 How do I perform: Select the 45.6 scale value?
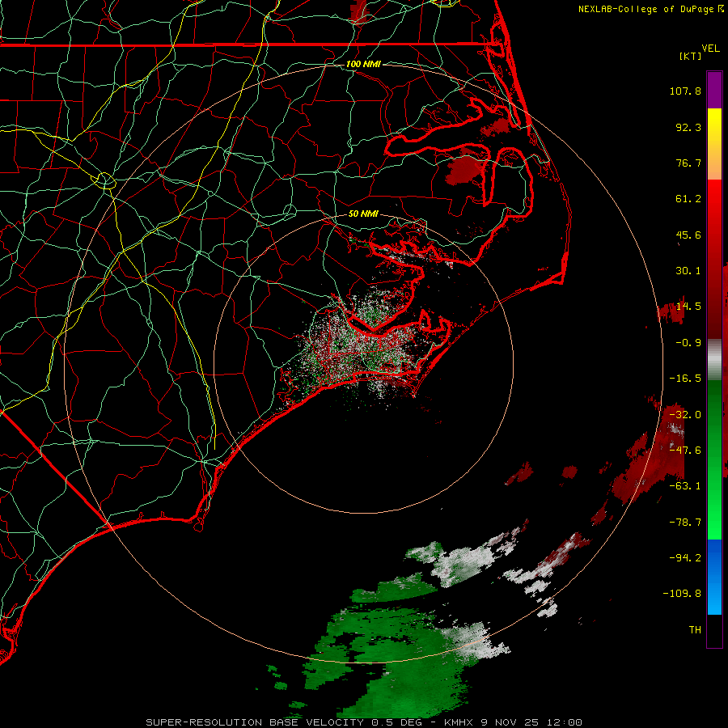688,235
